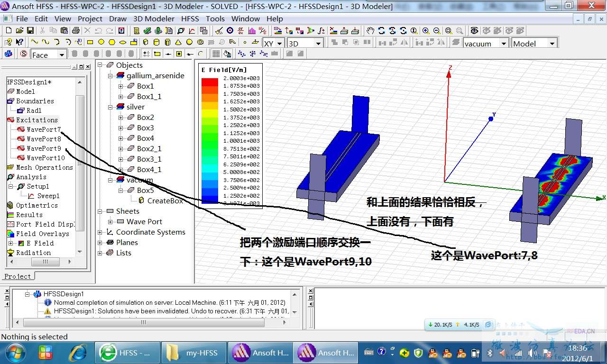The height and width of the screenshot is (364, 607).
Task: Switch to the Project tab
Action: pyautogui.click(x=18, y=276)
